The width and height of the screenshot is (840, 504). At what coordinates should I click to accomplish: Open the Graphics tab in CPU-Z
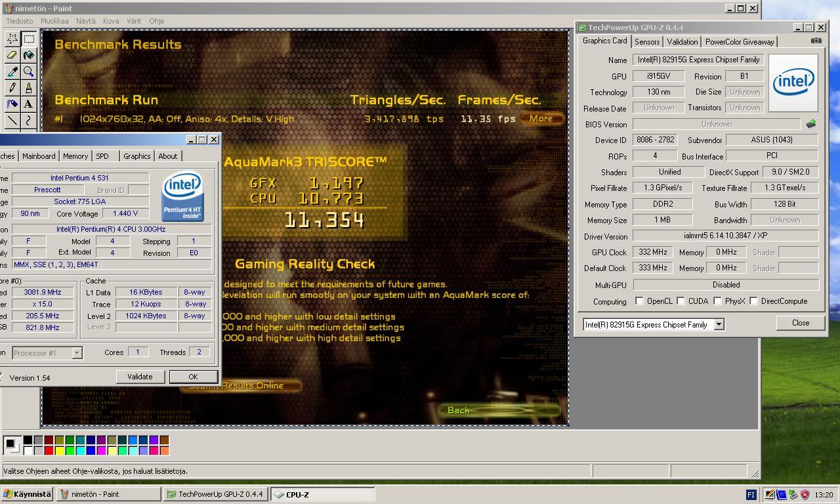pyautogui.click(x=137, y=156)
